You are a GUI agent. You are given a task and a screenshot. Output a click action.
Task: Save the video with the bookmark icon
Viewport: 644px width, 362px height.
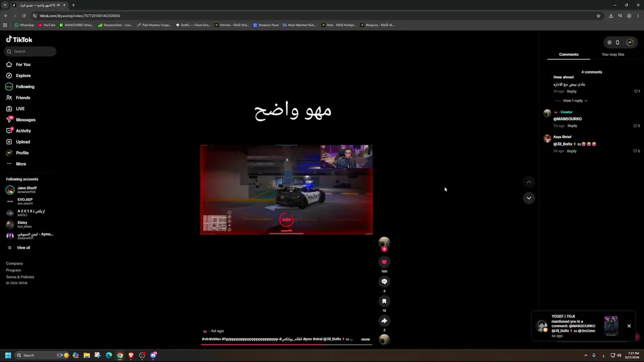click(x=384, y=301)
